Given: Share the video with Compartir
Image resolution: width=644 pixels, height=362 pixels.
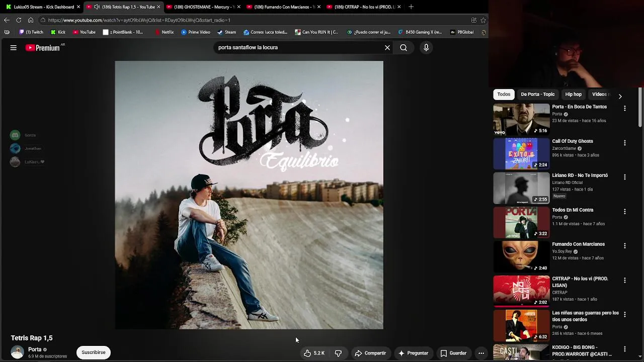Looking at the screenshot, I should (370, 353).
